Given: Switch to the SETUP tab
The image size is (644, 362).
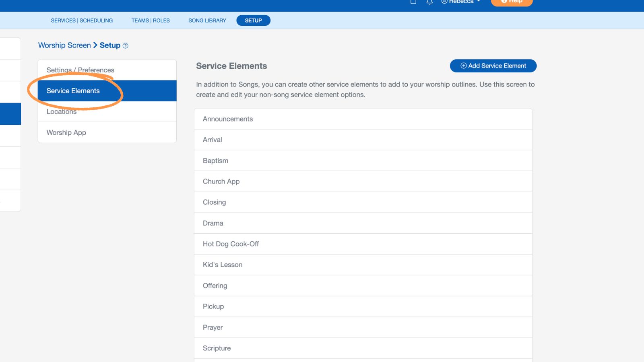Looking at the screenshot, I should tap(253, 20).
